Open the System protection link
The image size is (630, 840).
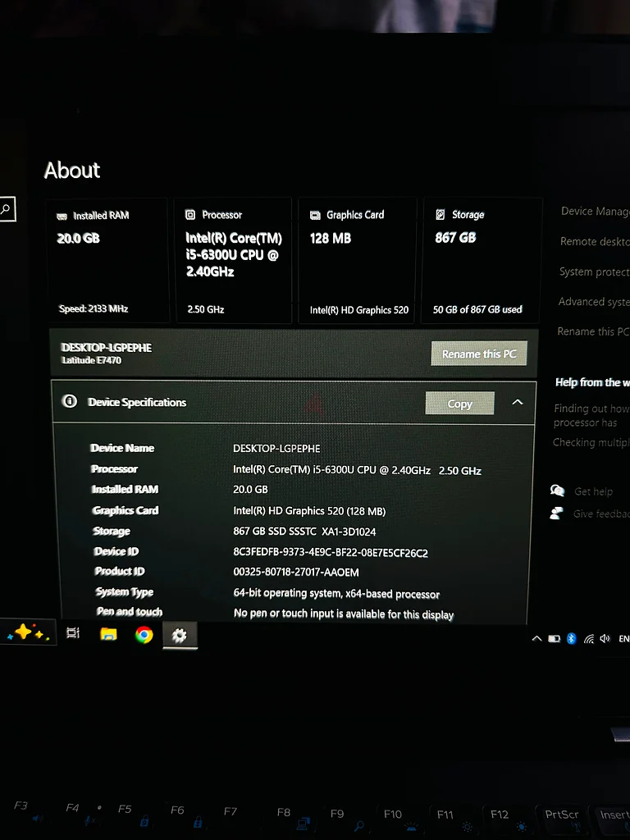tap(594, 272)
